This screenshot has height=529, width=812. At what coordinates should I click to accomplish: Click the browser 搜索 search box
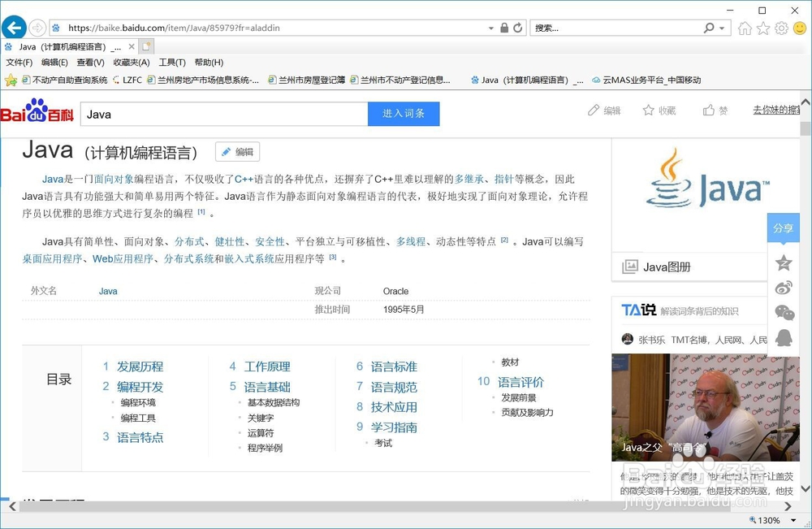tap(616, 28)
